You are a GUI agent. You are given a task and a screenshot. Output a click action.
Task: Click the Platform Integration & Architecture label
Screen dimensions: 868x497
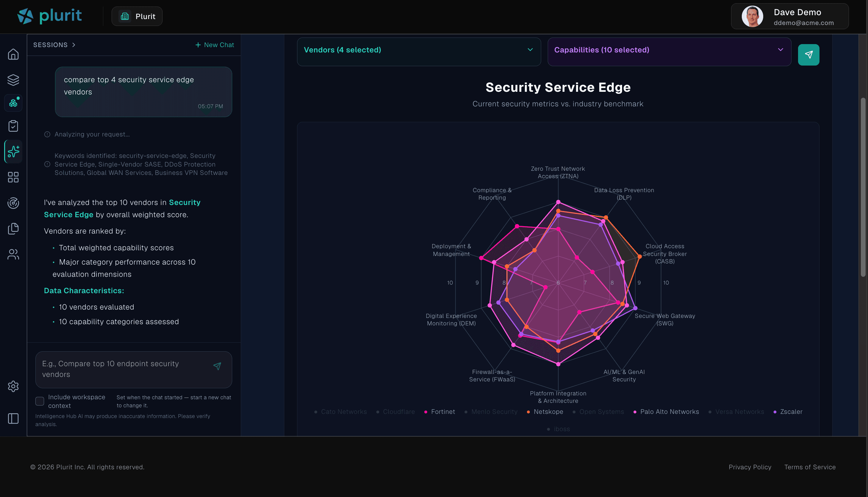(558, 397)
